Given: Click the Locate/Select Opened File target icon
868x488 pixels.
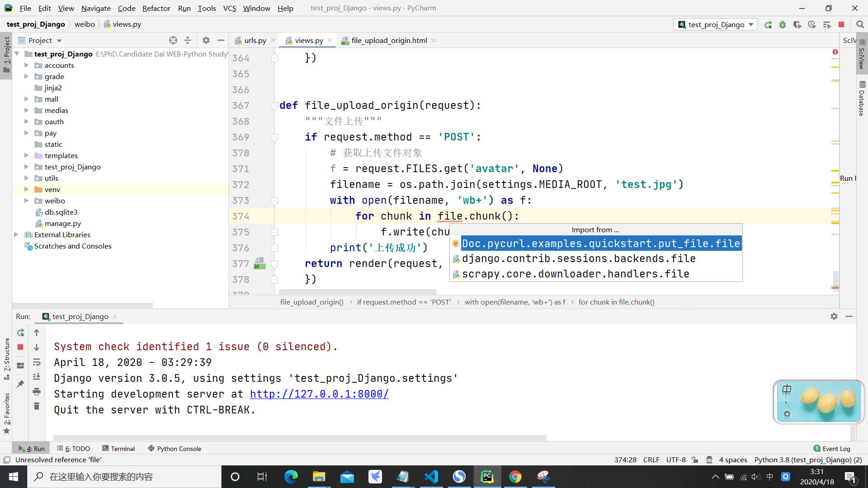Looking at the screenshot, I should pyautogui.click(x=173, y=40).
